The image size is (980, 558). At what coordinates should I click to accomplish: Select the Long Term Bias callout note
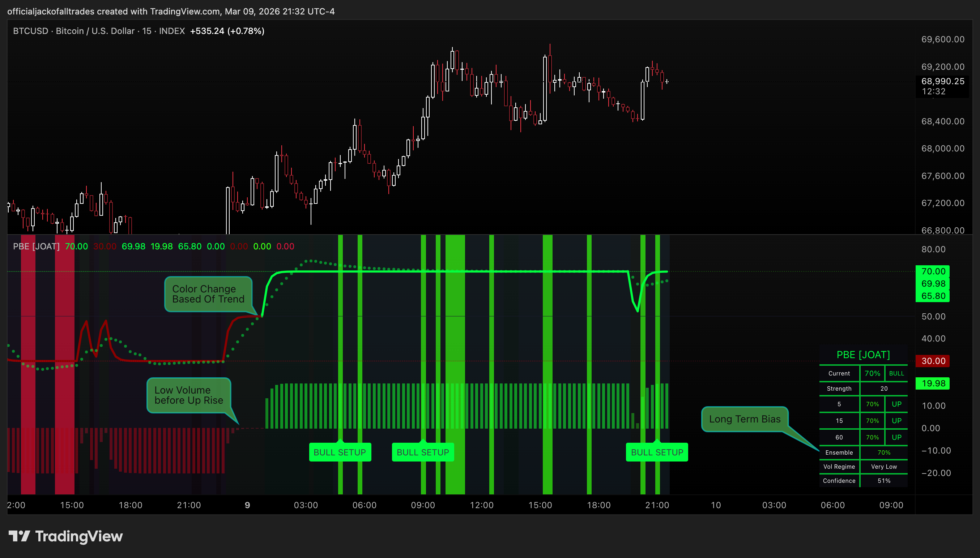coord(745,419)
